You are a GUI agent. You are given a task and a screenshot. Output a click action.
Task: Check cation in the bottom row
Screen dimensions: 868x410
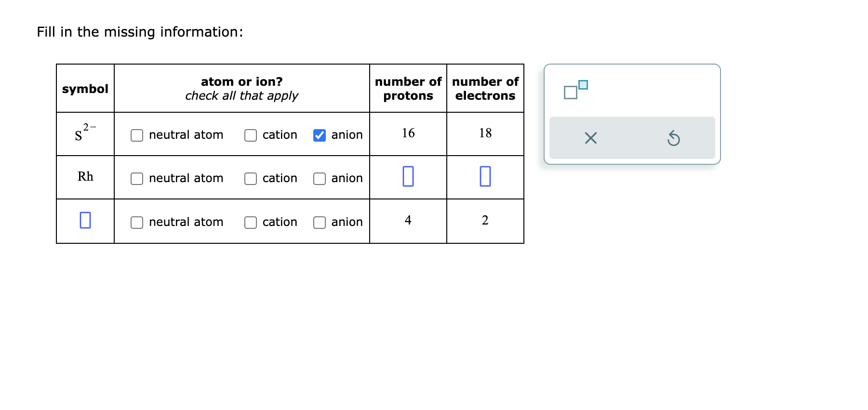pos(251,223)
